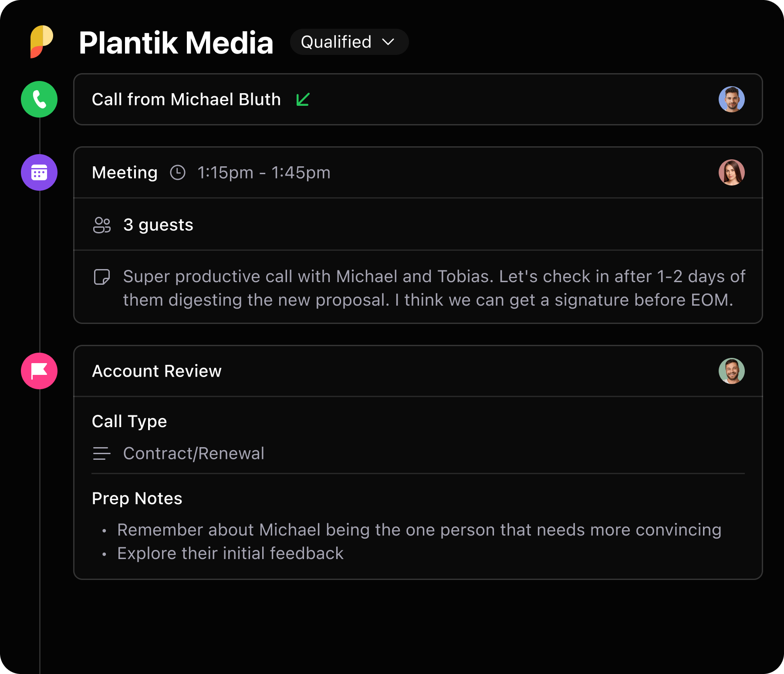784x674 pixels.
Task: Click the clock icon beside meeting time
Action: (178, 172)
